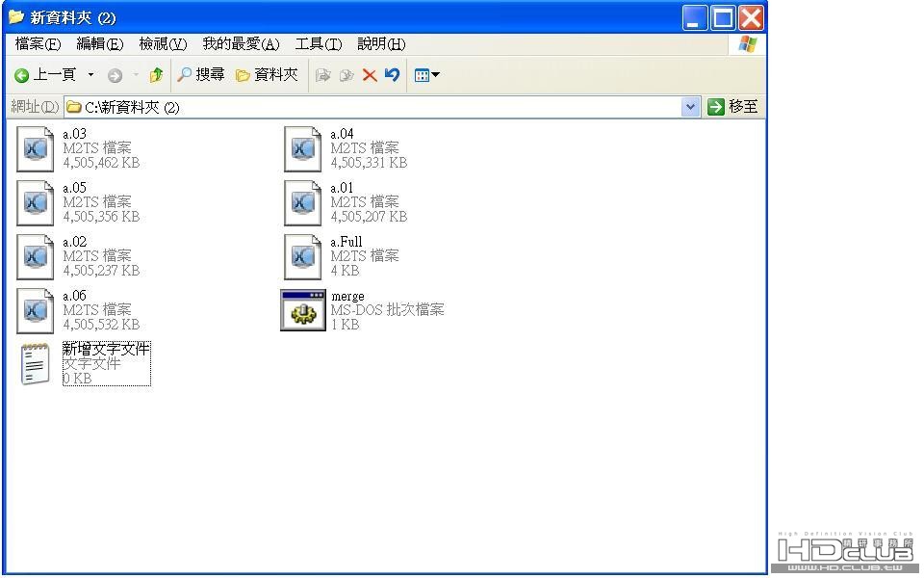Click the Back (上一頁) button

point(45,75)
